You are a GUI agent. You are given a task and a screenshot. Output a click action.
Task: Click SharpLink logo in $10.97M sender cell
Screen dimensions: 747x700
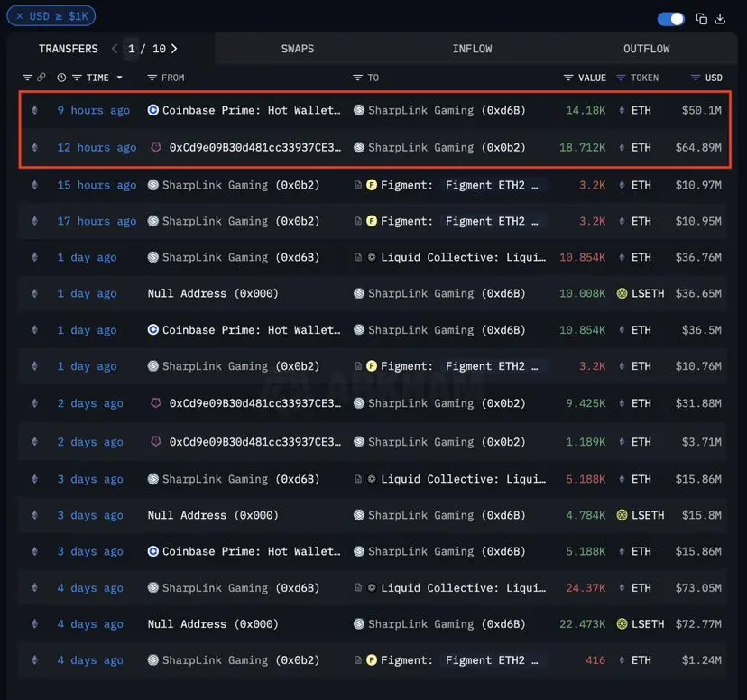(153, 185)
